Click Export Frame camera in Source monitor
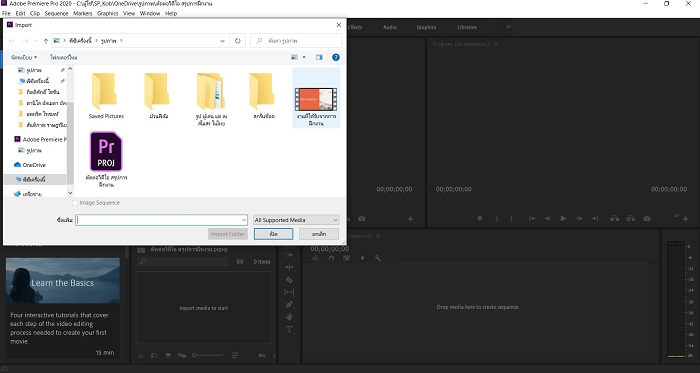The width and height of the screenshot is (700, 373). [362, 219]
